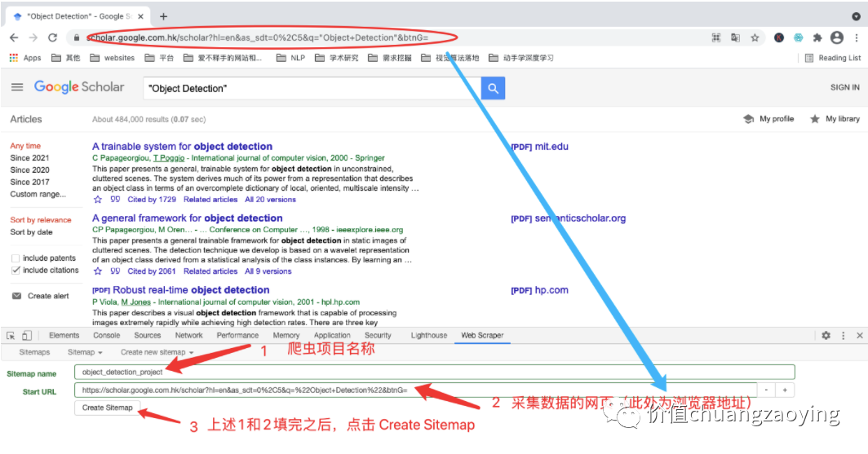Viewport: 868px width, 454px height.
Task: Filter results Since 2017
Action: coord(29,182)
